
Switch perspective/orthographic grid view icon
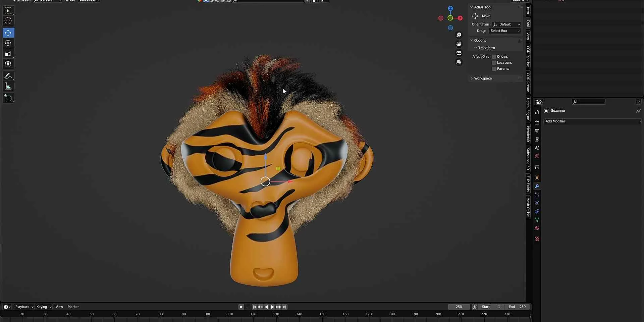point(459,62)
